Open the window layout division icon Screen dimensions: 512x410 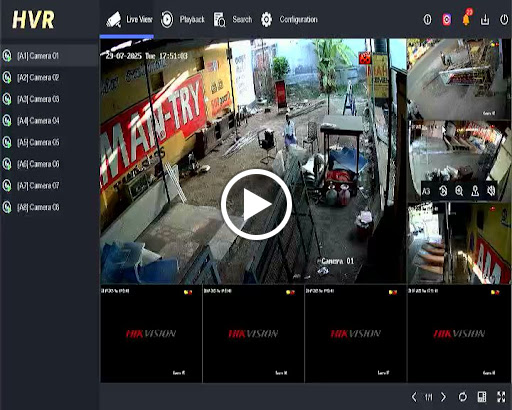click(482, 397)
